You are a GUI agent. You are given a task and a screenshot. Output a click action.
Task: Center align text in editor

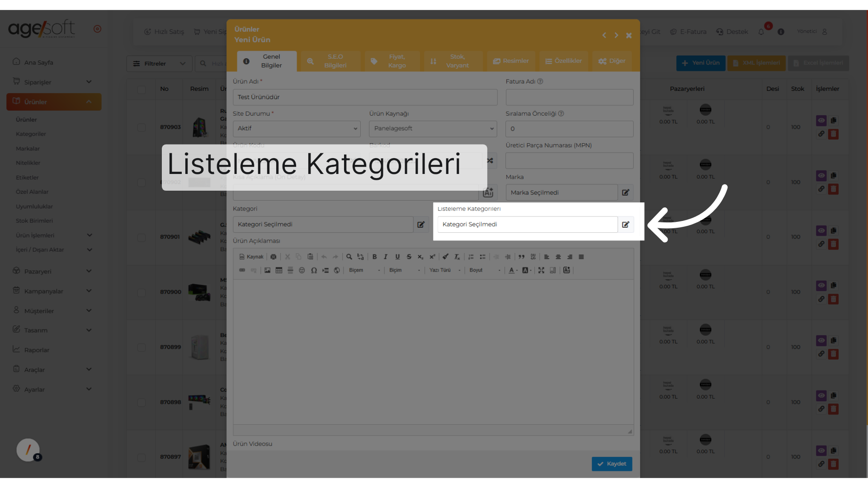tap(558, 257)
